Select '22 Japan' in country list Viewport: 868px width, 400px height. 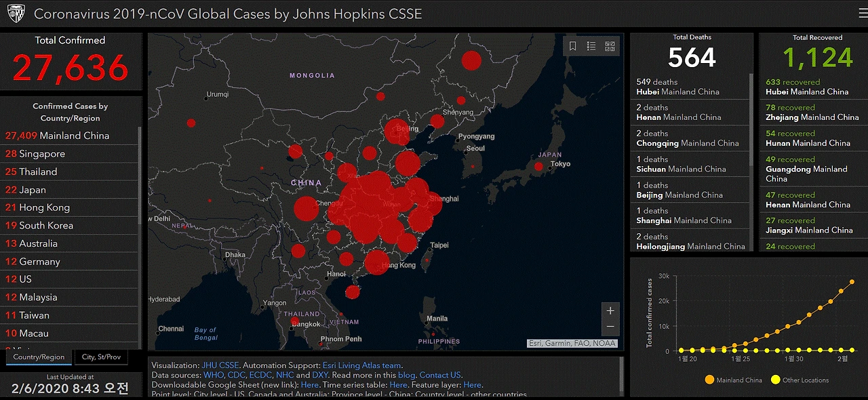point(70,190)
